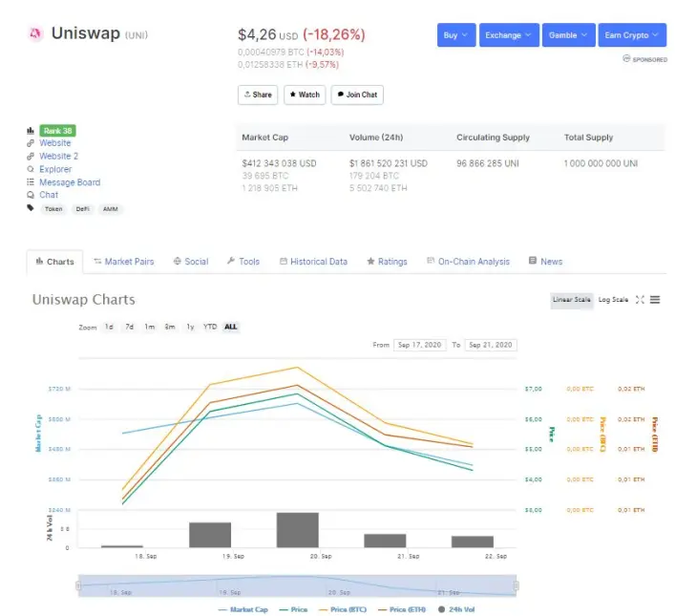This screenshot has width=675, height=616.
Task: Click the Market Cap value $412 343 038 USD
Action: [279, 163]
